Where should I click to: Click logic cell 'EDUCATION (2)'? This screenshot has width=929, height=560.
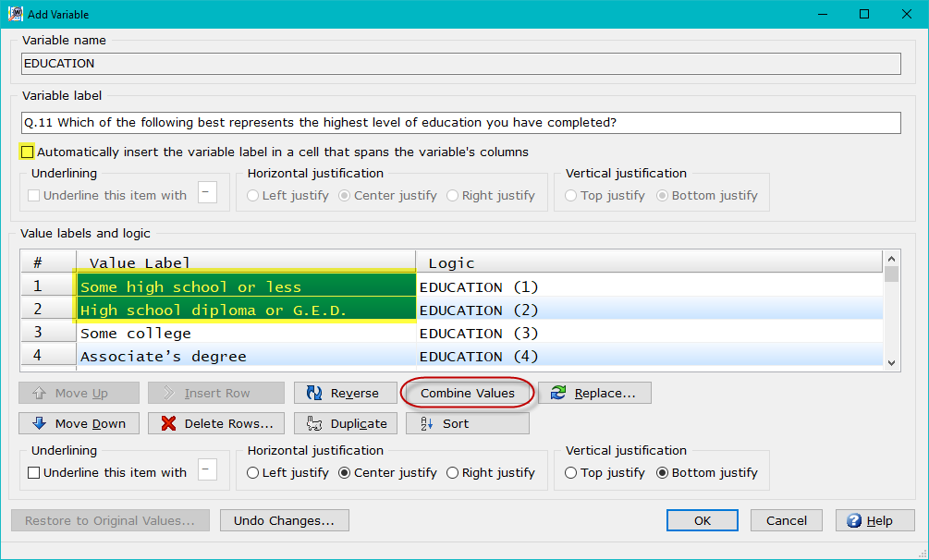[x=649, y=310]
